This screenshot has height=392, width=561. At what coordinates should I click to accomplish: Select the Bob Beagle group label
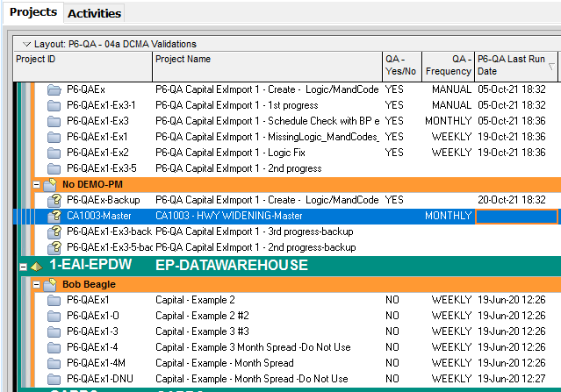pyautogui.click(x=89, y=284)
